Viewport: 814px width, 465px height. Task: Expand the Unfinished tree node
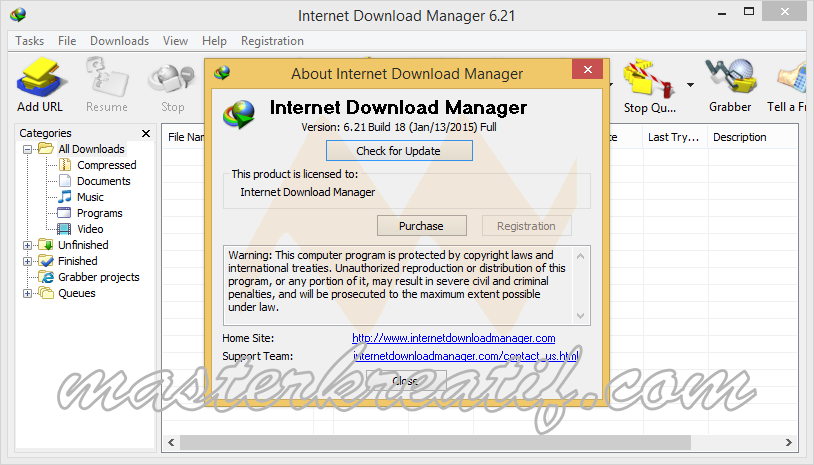(28, 245)
